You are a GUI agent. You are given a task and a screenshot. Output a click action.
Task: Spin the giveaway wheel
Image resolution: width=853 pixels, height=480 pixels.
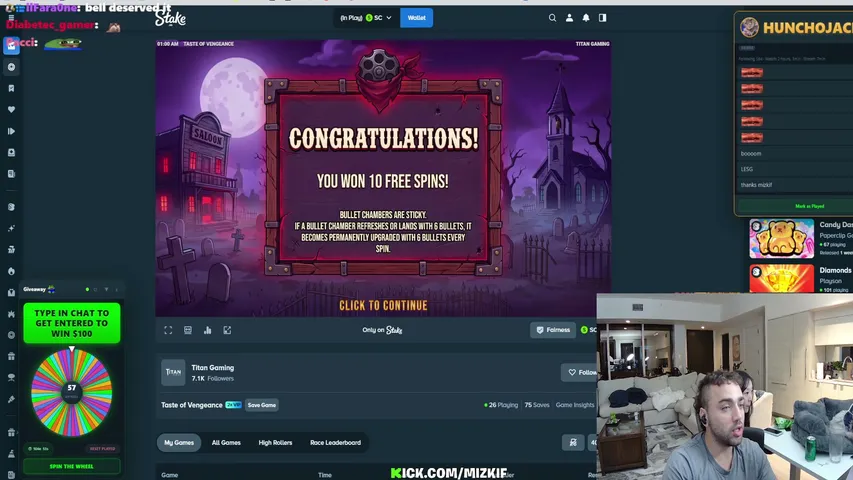[x=72, y=466]
